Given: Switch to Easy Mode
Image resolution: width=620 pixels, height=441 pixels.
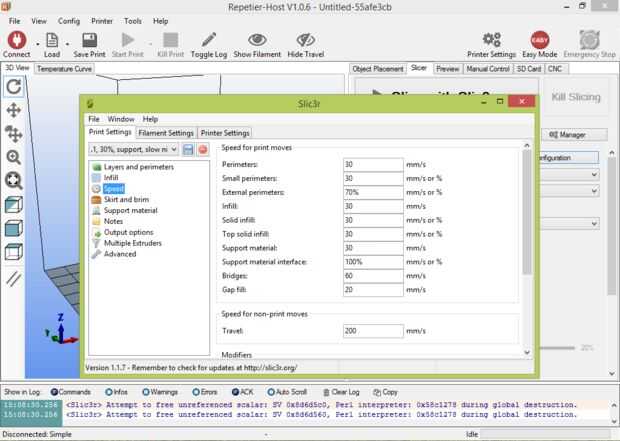Looking at the screenshot, I should tap(540, 40).
